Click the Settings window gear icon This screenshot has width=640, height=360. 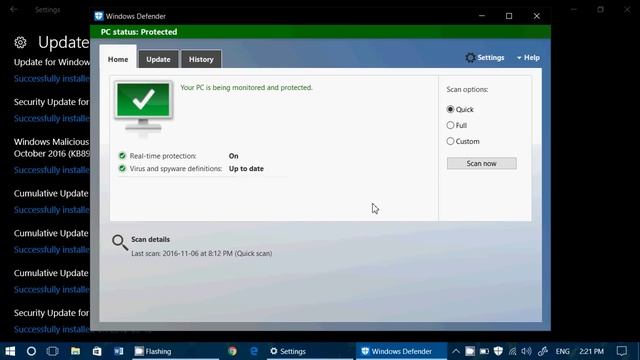click(20, 42)
